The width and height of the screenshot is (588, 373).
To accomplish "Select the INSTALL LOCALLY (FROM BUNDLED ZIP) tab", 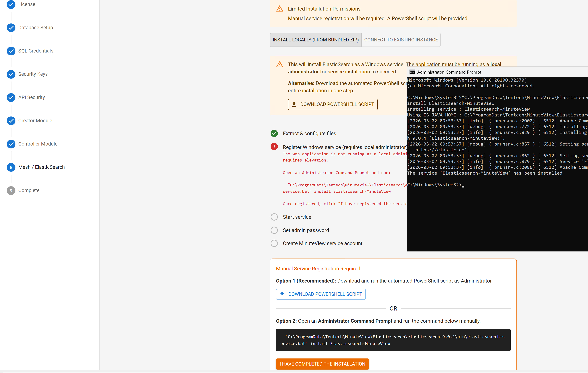I will point(315,40).
